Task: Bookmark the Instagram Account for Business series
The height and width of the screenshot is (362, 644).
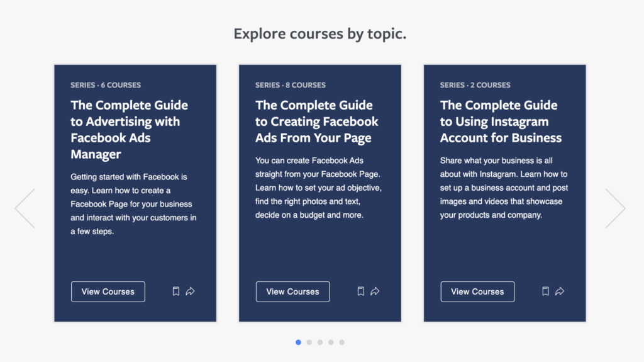Action: coord(545,291)
